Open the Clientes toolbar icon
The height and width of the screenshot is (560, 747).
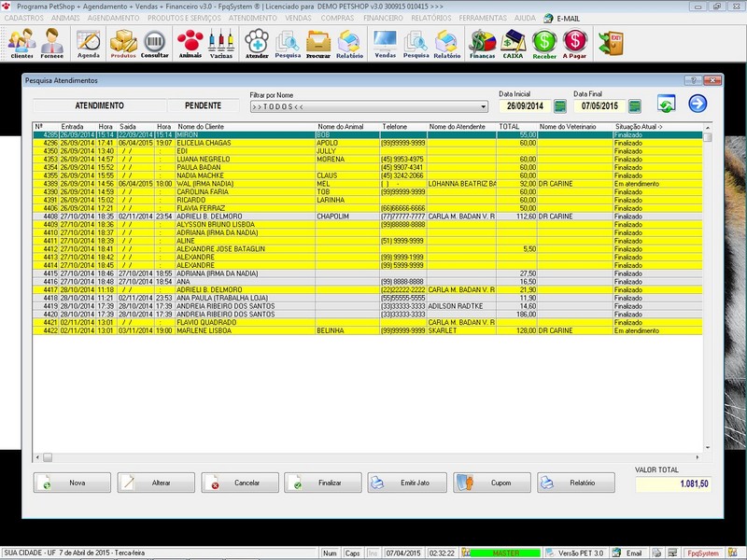pos(21,43)
